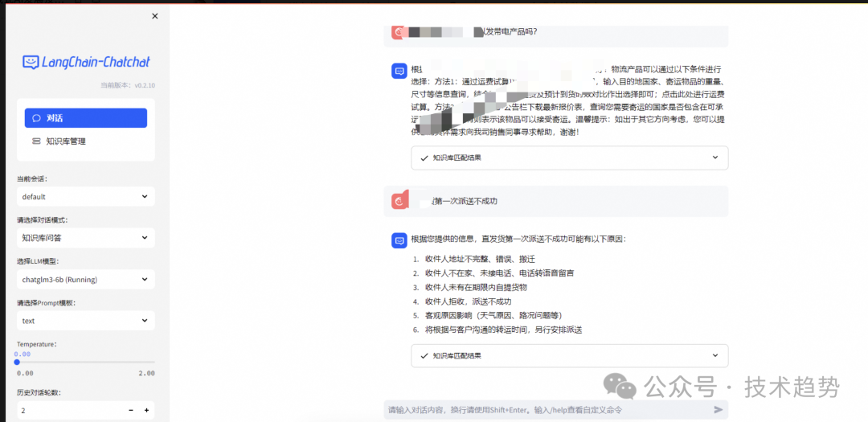
Task: Click the version text 当前版本: v0.2.10
Action: coord(127,85)
